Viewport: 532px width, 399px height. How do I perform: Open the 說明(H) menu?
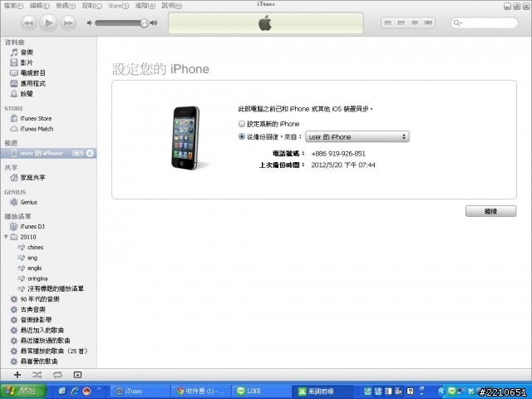tap(172, 6)
